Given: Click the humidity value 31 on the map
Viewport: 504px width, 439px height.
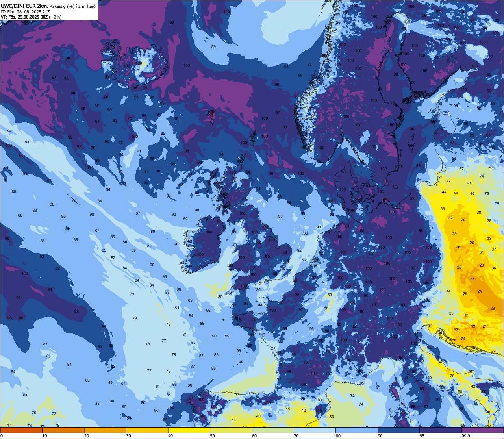Looking at the screenshot, I should coord(481,252).
